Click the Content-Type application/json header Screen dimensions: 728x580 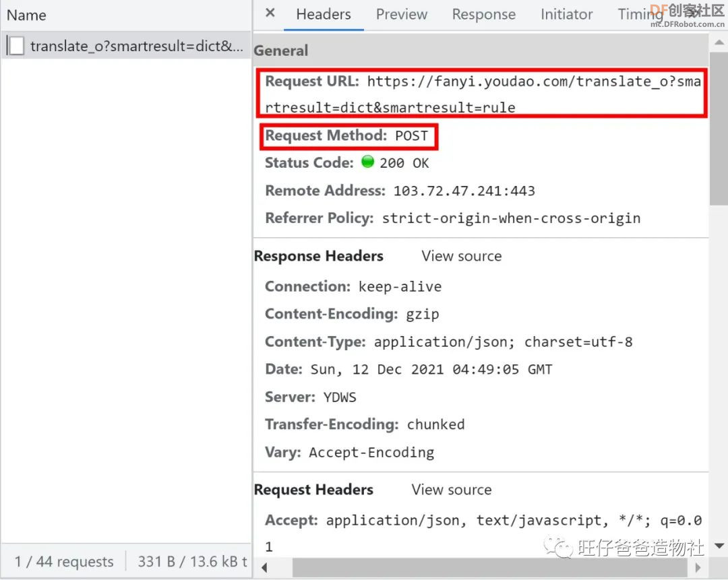click(x=448, y=342)
